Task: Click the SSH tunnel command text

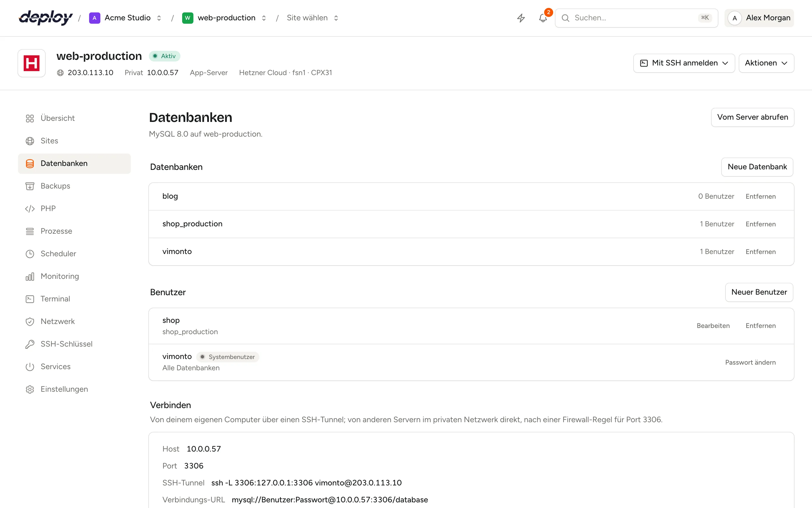Action: click(306, 483)
